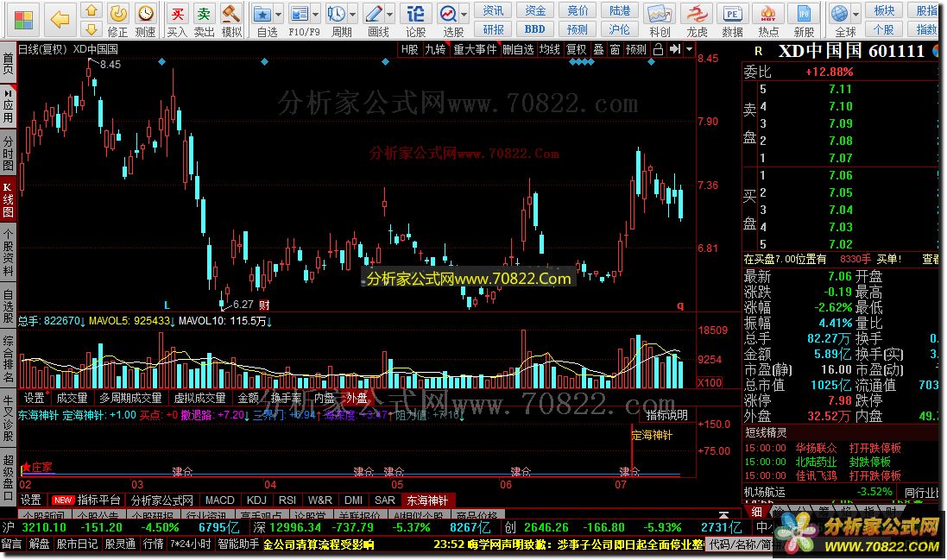Open the 买入 buy order icon
Image resolution: width=947 pixels, height=560 pixels.
[176, 21]
